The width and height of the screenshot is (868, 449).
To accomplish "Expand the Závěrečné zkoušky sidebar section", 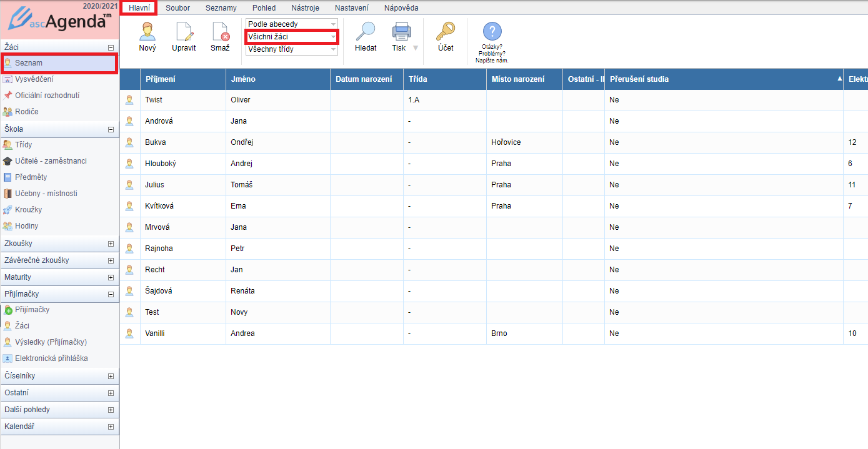I will click(x=111, y=261).
